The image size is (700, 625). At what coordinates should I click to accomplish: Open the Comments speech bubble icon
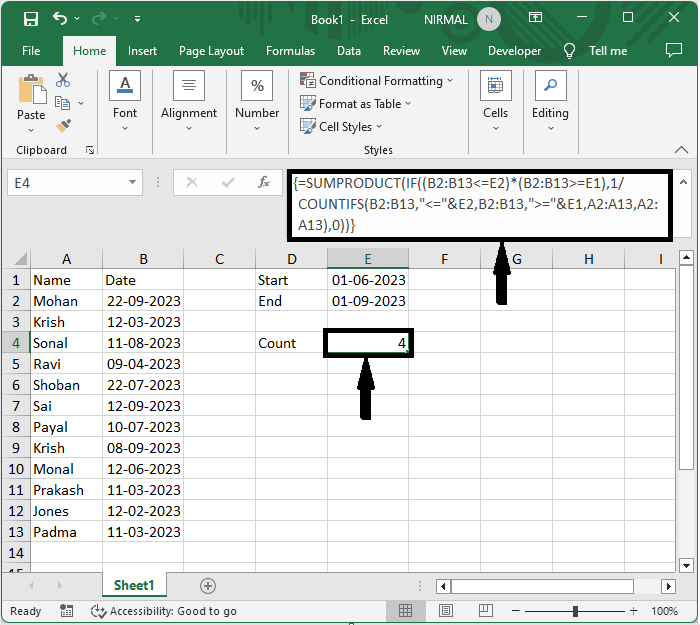[674, 50]
